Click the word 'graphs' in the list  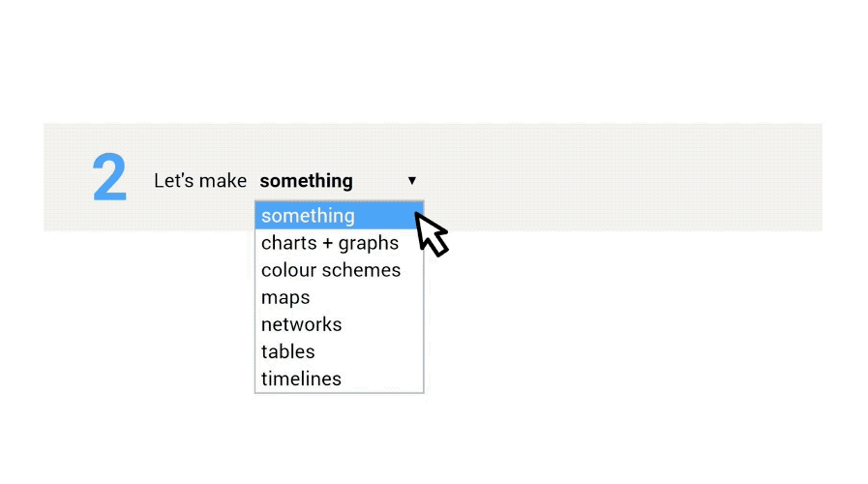(368, 244)
